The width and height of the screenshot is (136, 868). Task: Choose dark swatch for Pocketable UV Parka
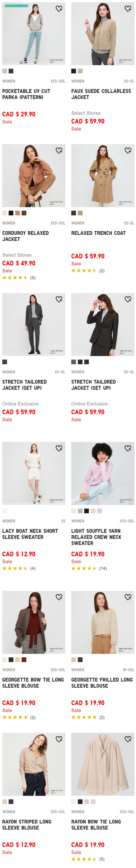coord(11,71)
